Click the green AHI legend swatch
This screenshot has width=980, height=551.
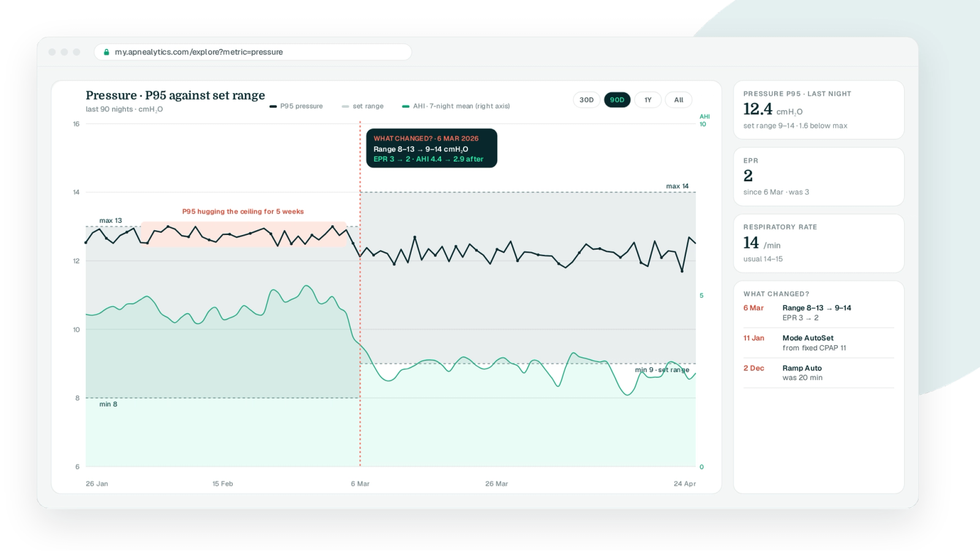pyautogui.click(x=405, y=107)
